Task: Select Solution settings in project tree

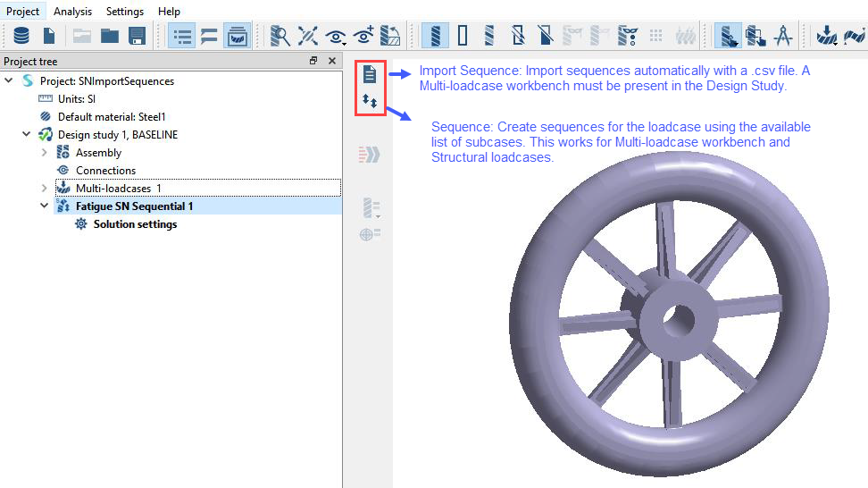Action: pyautogui.click(x=135, y=224)
